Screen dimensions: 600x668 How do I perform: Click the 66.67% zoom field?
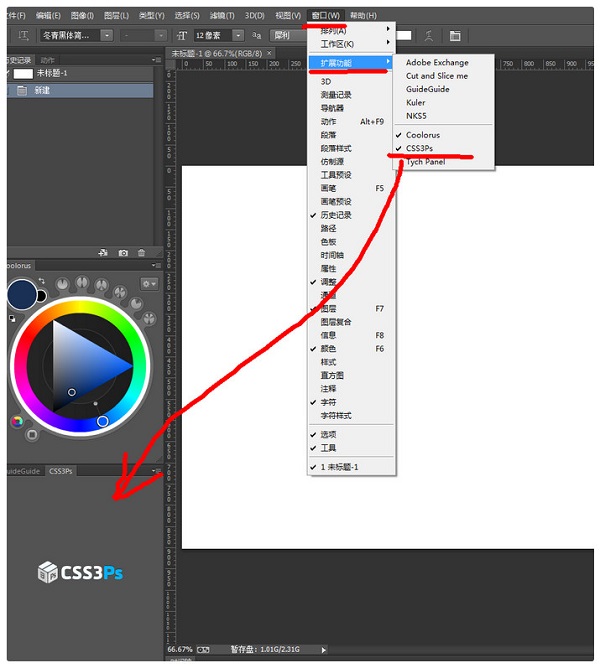pos(180,650)
